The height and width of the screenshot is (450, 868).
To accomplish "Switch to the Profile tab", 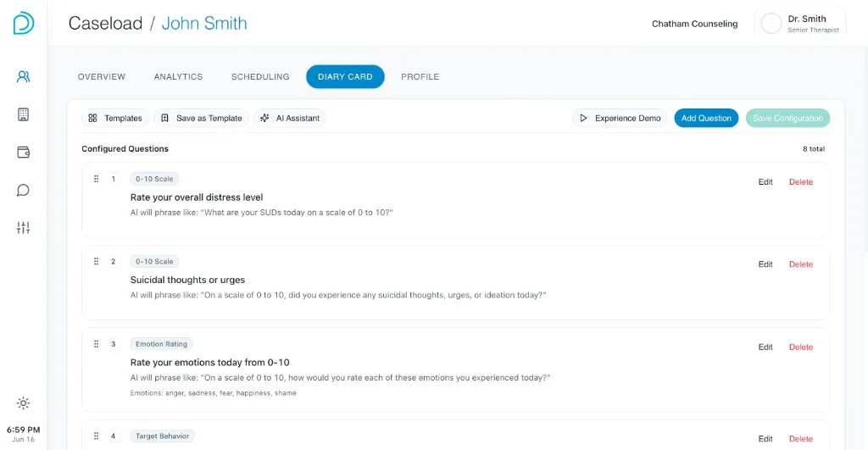I will (420, 77).
